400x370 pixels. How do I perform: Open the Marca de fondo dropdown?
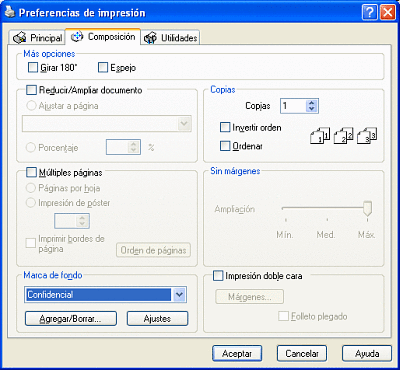[180, 295]
